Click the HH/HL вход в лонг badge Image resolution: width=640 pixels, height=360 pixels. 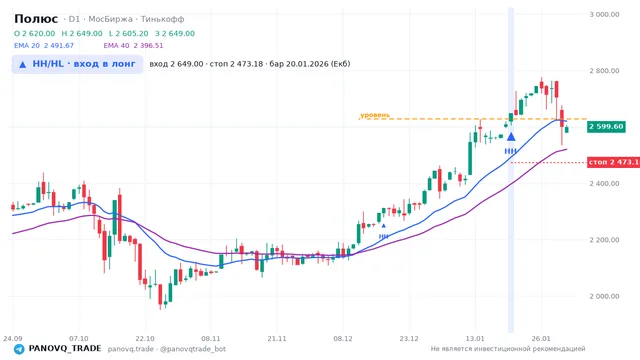77,64
